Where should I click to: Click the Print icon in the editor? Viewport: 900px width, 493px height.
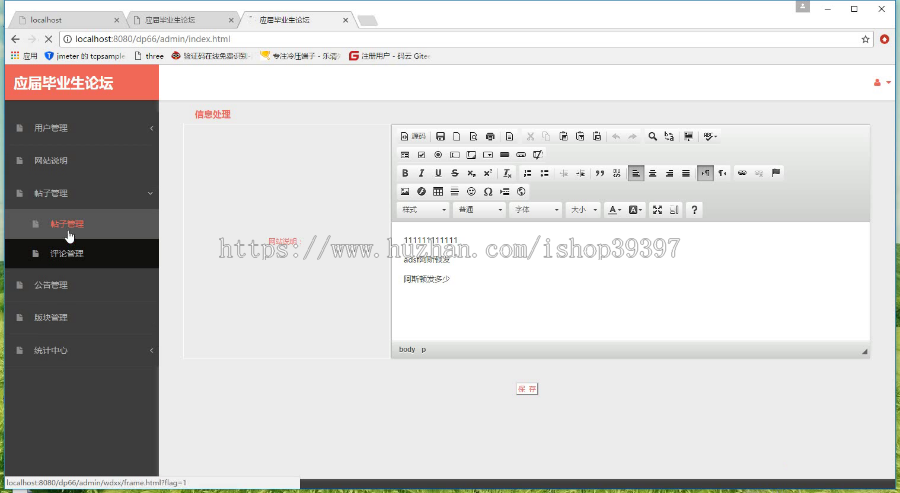click(x=490, y=137)
